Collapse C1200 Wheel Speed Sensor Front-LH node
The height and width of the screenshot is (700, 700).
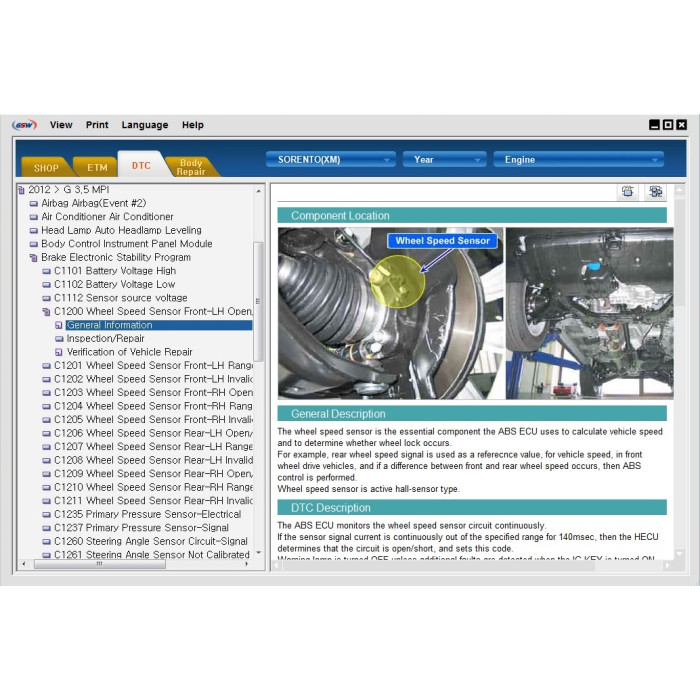(46, 312)
